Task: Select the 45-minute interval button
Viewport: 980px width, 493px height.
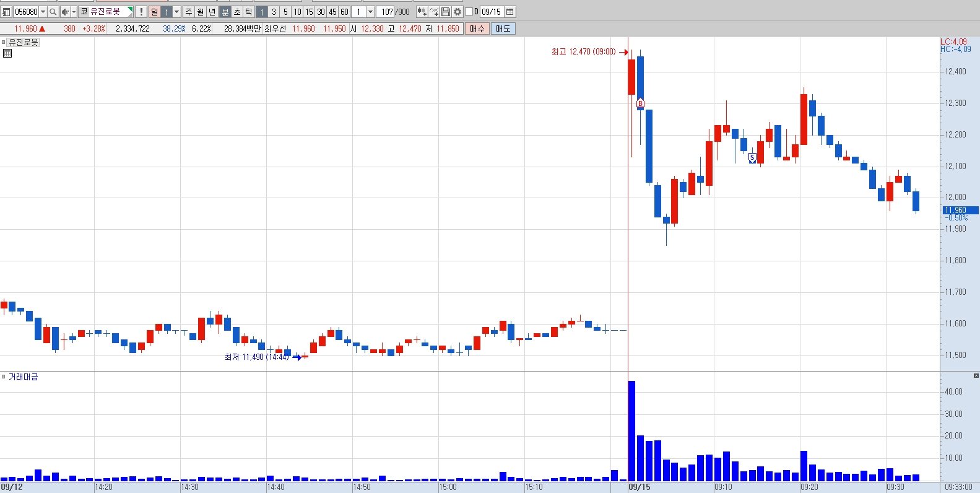Action: pos(332,12)
